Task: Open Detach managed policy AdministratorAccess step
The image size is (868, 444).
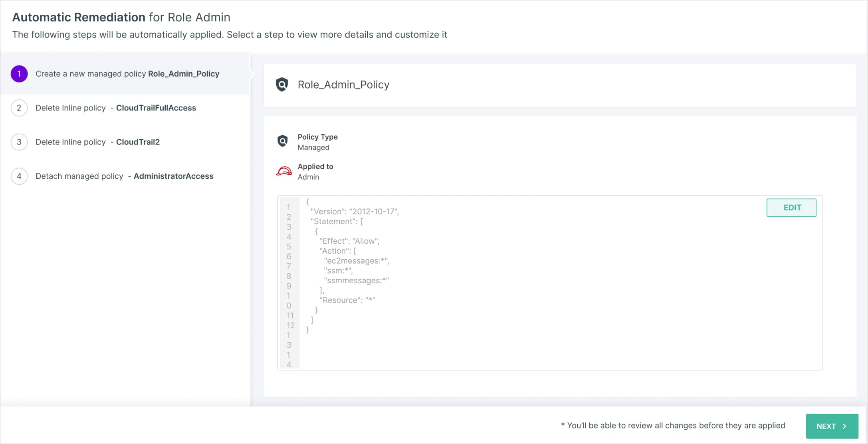Action: [125, 176]
